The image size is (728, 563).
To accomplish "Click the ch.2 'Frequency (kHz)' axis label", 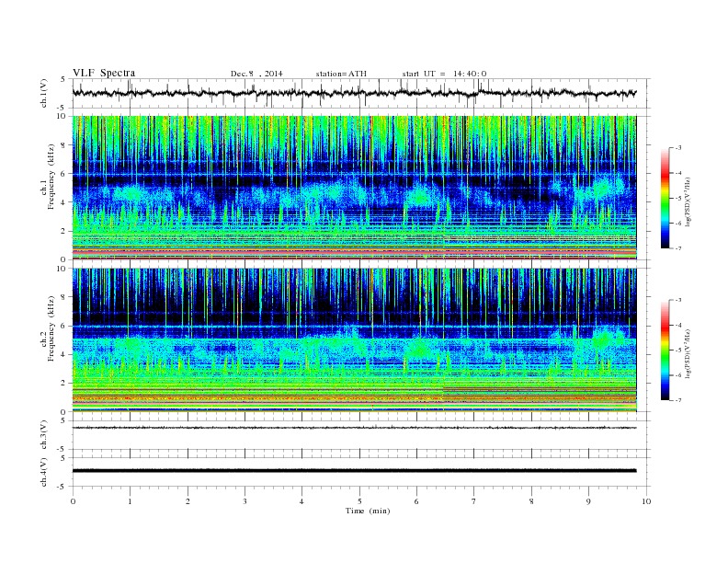I will 51,328.
